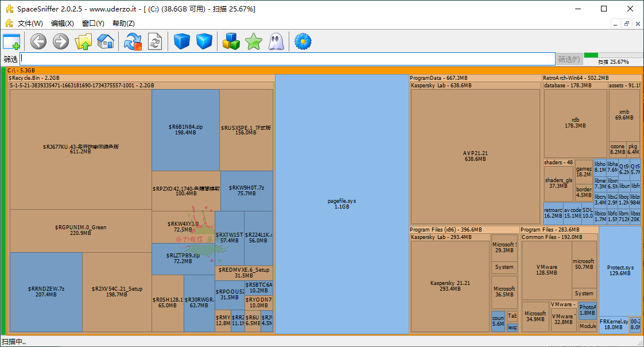Select the pagefile.sys block
The width and height of the screenshot is (644, 347).
pos(342,203)
